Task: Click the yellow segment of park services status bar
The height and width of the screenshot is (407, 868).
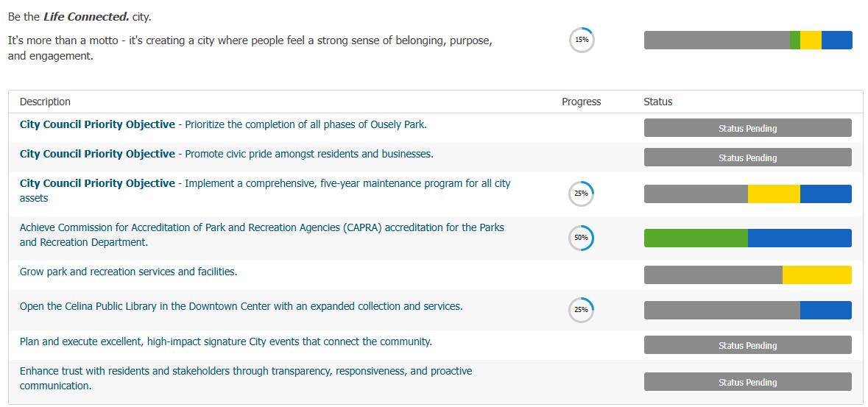Action: pos(816,275)
